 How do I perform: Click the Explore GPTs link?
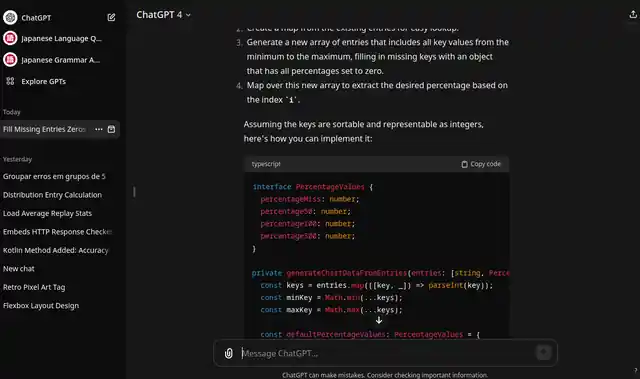tap(43, 81)
